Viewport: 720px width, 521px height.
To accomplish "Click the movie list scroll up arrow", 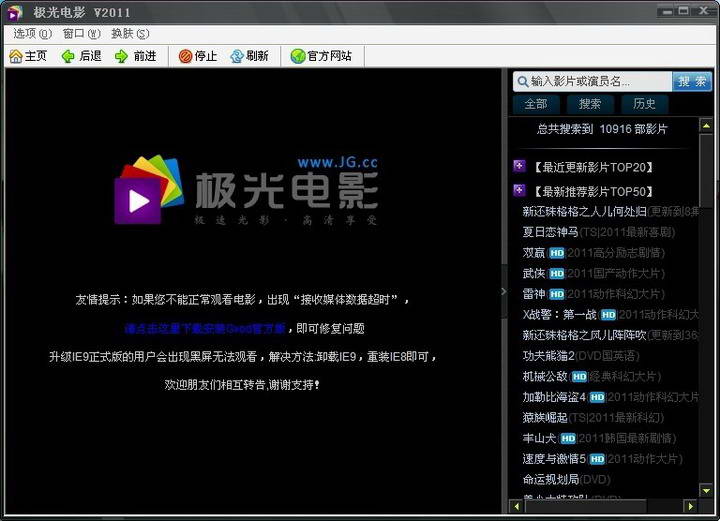I will coord(706,125).
